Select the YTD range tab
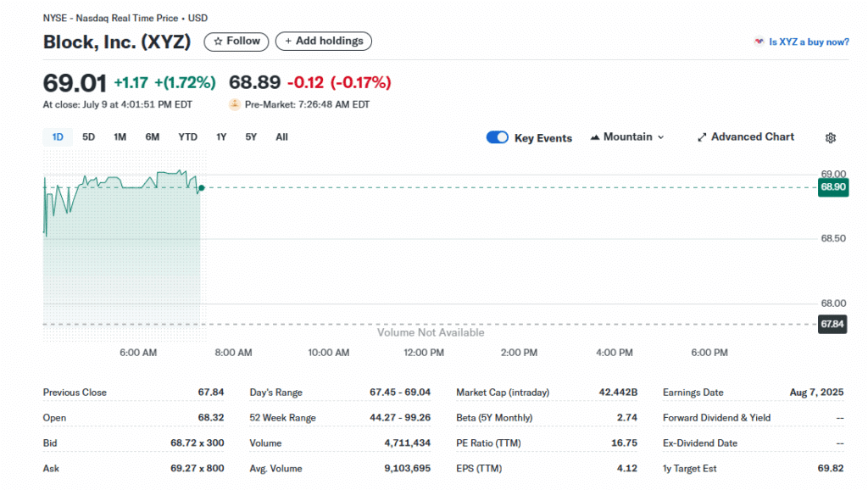Viewport: 868px width, 490px height. [x=187, y=136]
